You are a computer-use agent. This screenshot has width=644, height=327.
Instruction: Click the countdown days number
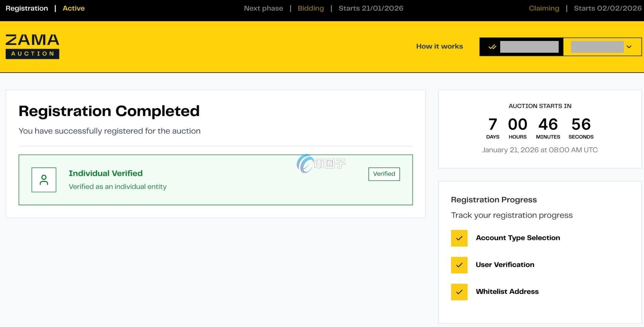(492, 124)
